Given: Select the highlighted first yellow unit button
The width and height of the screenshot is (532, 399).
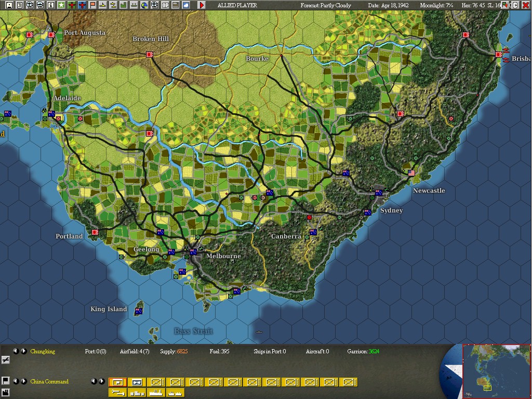Looking at the screenshot, I should (x=117, y=382).
